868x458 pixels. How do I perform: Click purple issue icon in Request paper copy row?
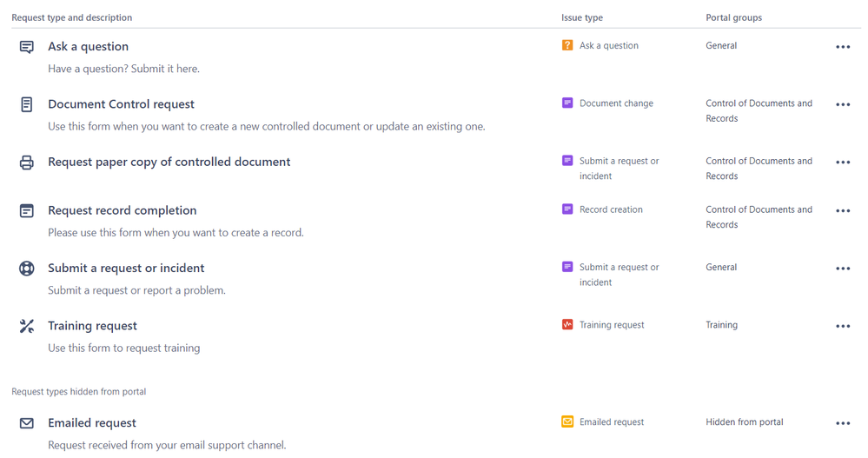click(567, 161)
